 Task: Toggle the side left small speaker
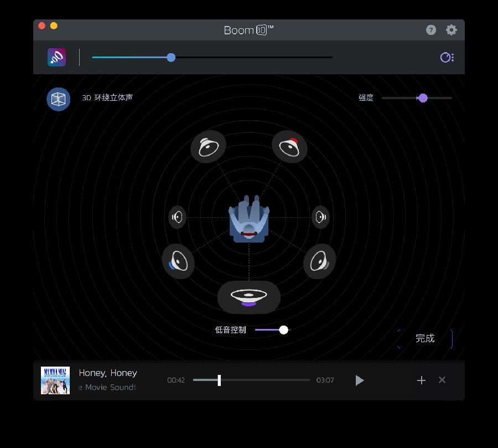coord(177,217)
